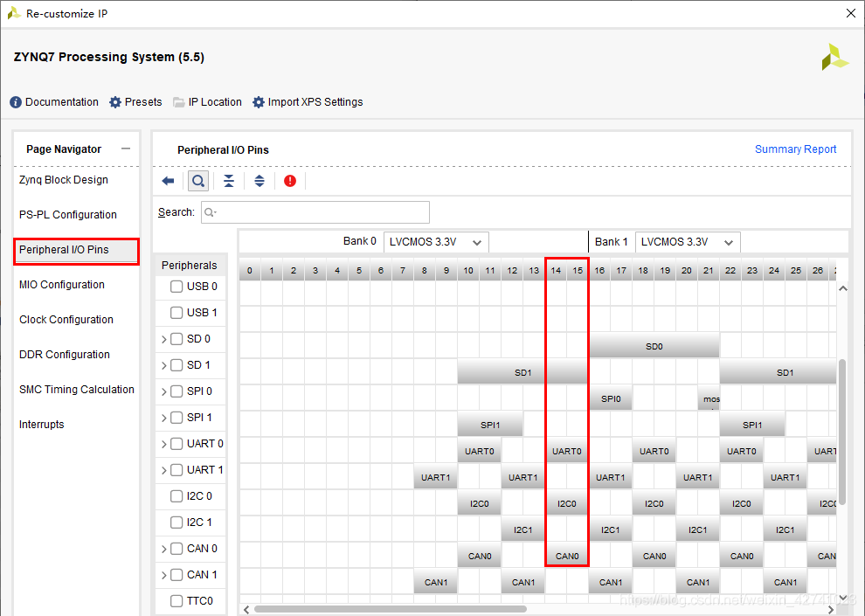Open PS-PL Configuration page
The image size is (865, 616).
68,215
